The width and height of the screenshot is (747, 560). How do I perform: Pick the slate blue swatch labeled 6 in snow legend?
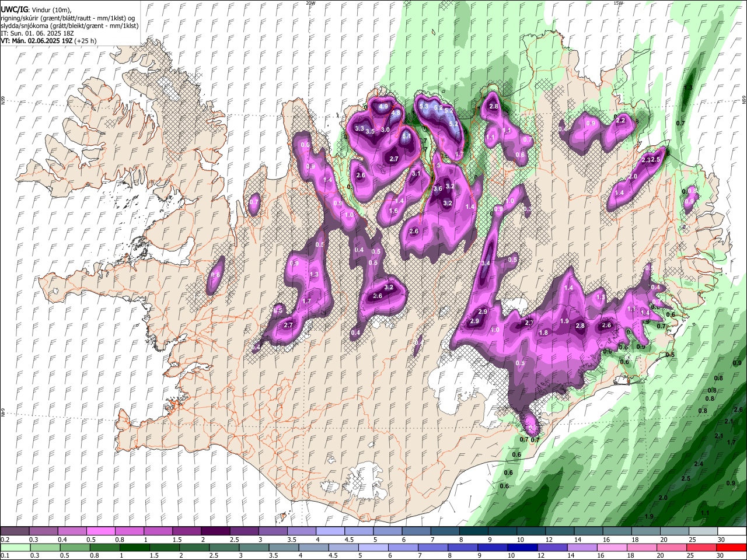point(416,531)
